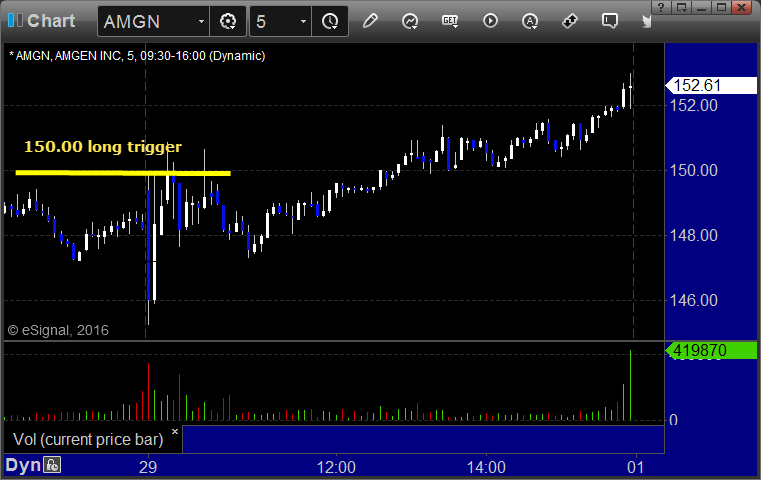Click the AMGN symbol input field
761x480 pixels.
coord(153,21)
